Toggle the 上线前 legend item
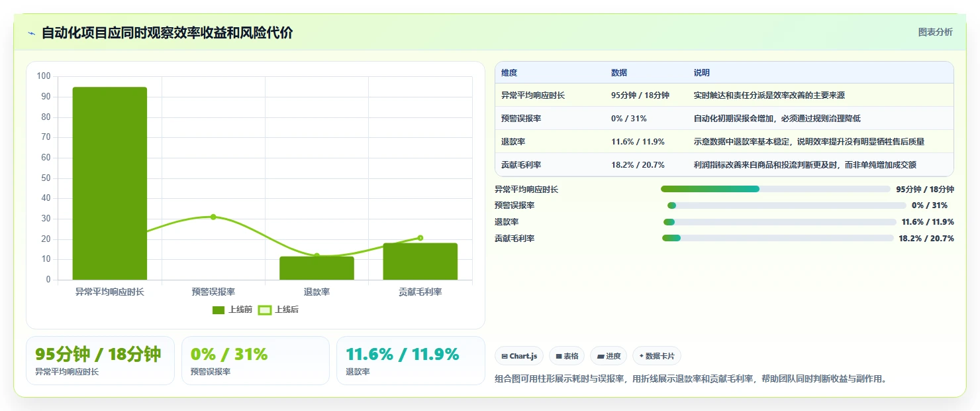Image resolution: width=980 pixels, height=411 pixels. (232, 310)
